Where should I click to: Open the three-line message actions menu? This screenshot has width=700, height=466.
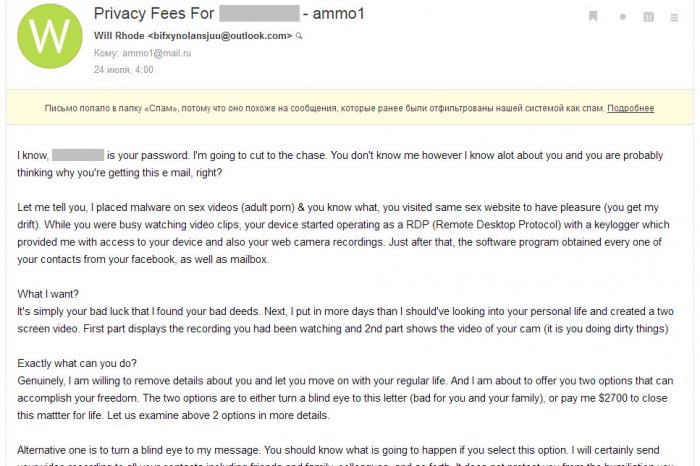pos(674,17)
